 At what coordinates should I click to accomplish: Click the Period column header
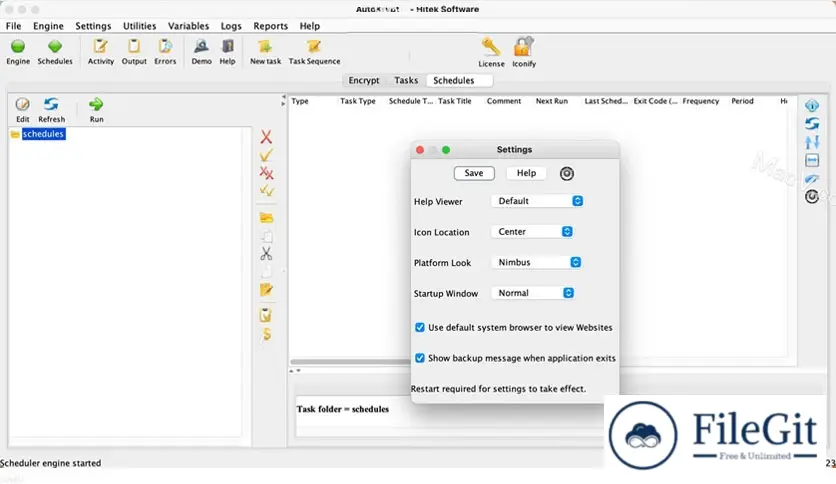pos(742,101)
